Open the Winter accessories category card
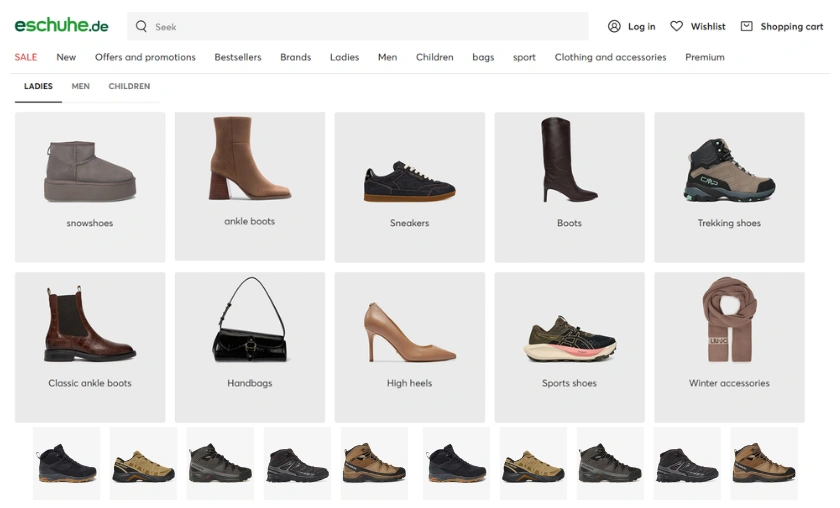Viewport: 840px width, 508px height. pyautogui.click(x=729, y=347)
